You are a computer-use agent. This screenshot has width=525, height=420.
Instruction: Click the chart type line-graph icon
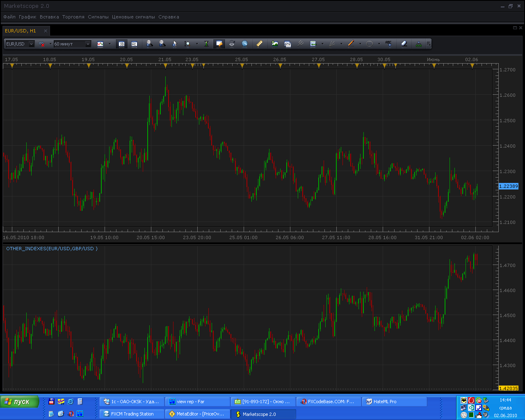tap(100, 44)
